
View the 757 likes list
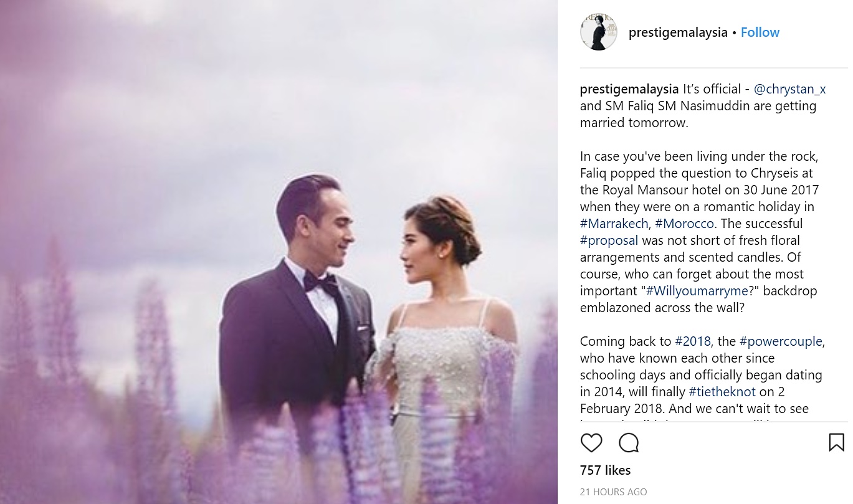click(x=605, y=470)
